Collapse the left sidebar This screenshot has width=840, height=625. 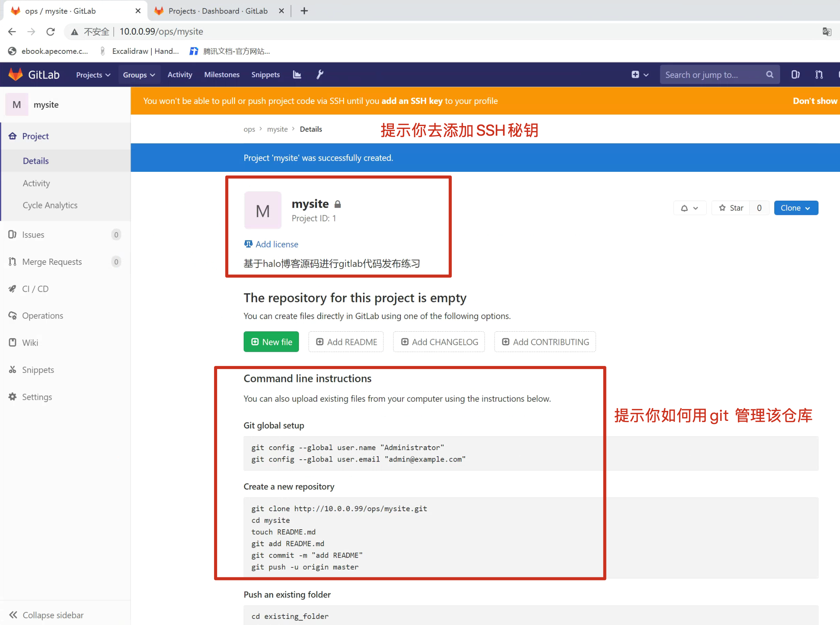[46, 615]
